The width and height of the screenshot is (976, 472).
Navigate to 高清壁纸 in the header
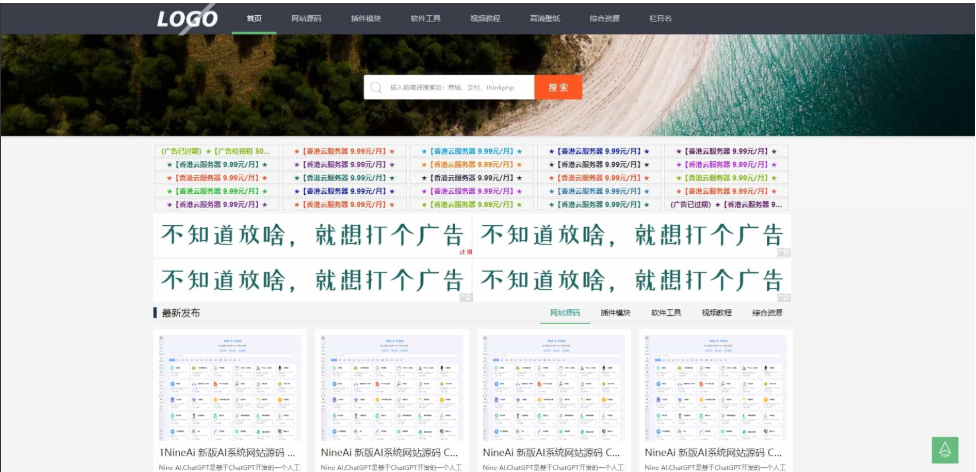[545, 18]
